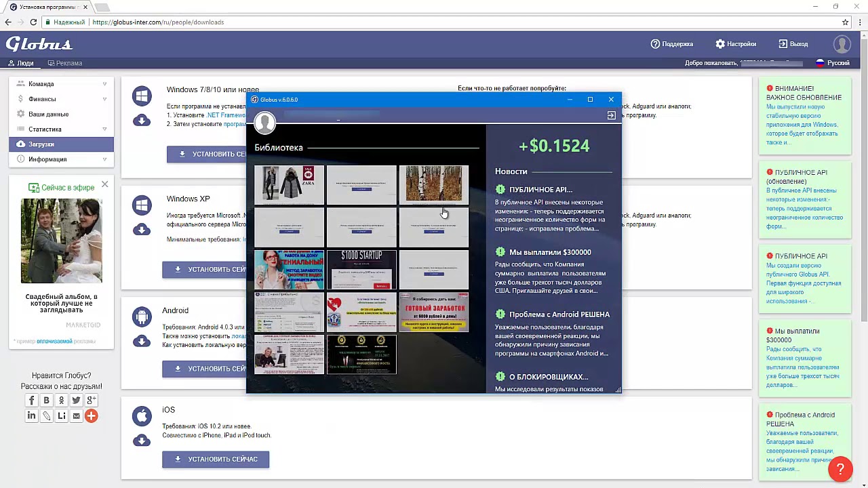Screen dimensions: 868x488
Task: Open Настройки in the header
Action: tap(736, 44)
